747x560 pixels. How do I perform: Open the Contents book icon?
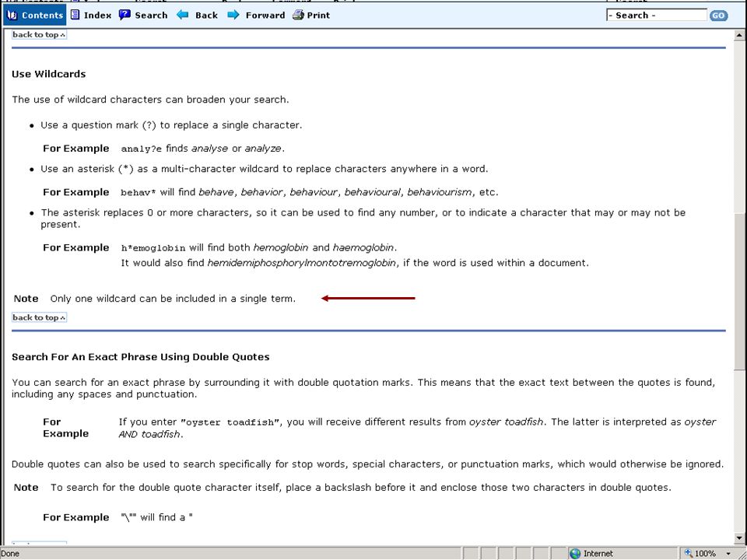[x=12, y=16]
